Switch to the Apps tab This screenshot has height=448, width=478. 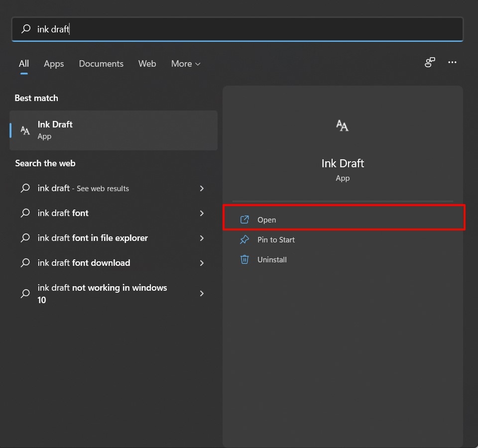[54, 64]
